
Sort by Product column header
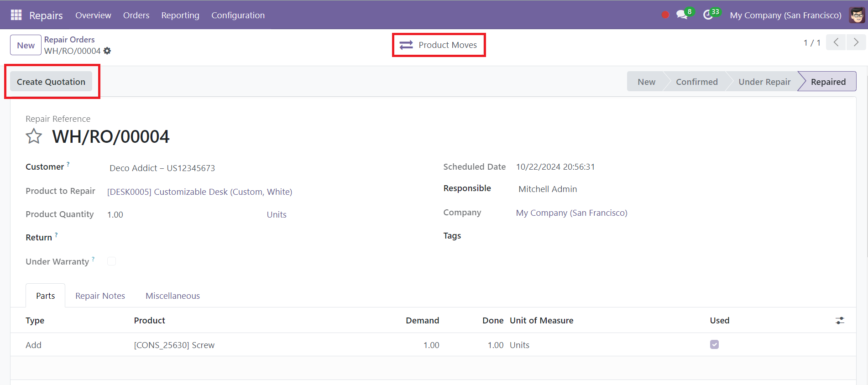pos(149,320)
